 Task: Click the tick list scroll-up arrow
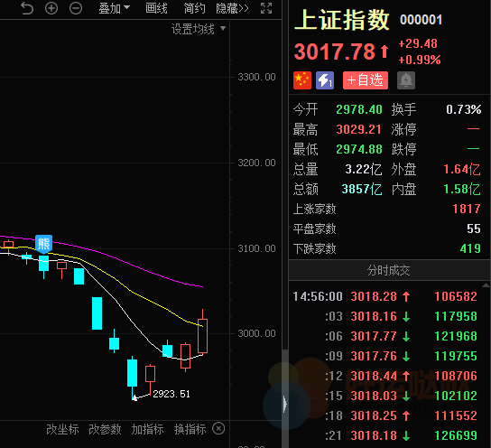[x=486, y=285]
